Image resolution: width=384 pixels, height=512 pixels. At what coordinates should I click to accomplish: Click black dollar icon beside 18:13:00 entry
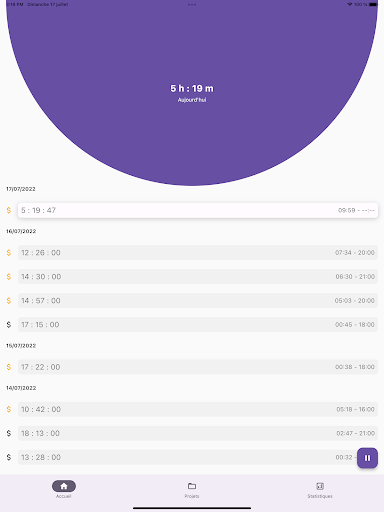tap(9, 433)
